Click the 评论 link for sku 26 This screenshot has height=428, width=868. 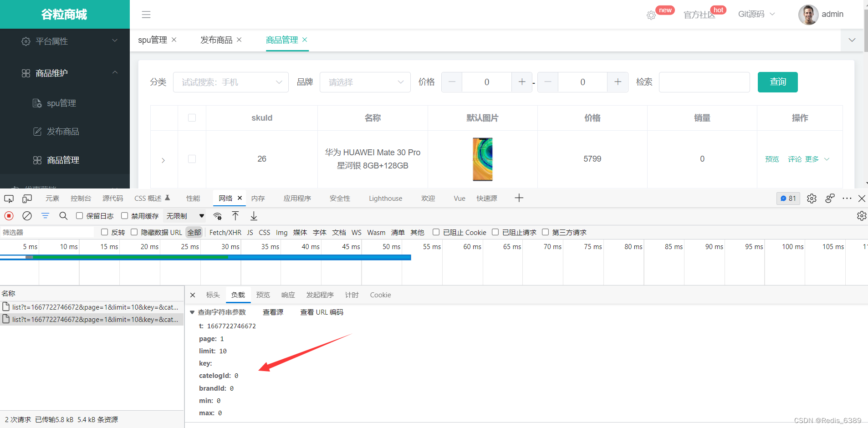pyautogui.click(x=795, y=159)
